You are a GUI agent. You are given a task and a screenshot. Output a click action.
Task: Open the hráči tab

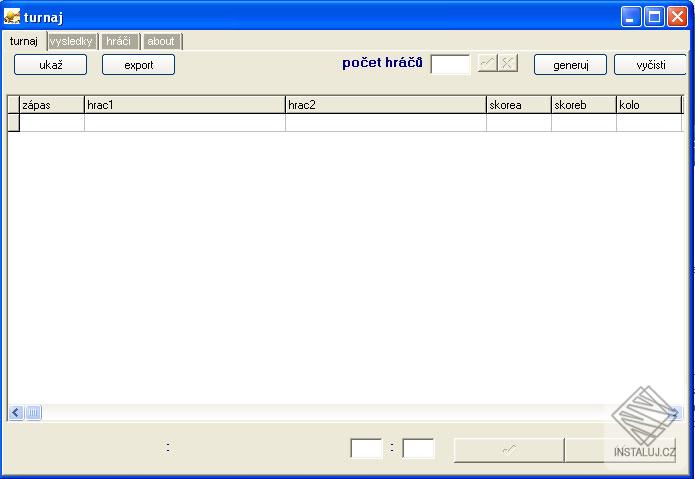click(119, 42)
